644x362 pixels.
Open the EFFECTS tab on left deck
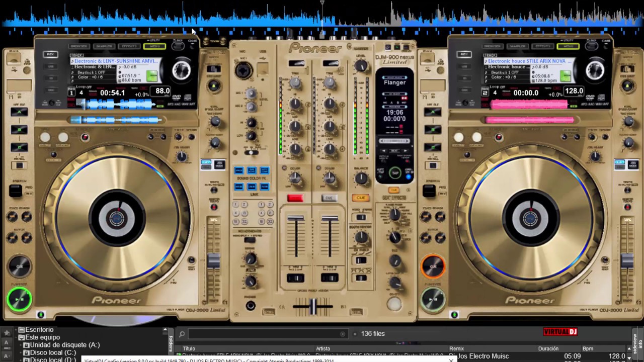tap(129, 46)
